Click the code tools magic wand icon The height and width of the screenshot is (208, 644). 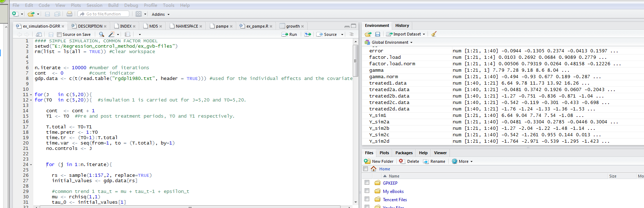(x=111, y=34)
